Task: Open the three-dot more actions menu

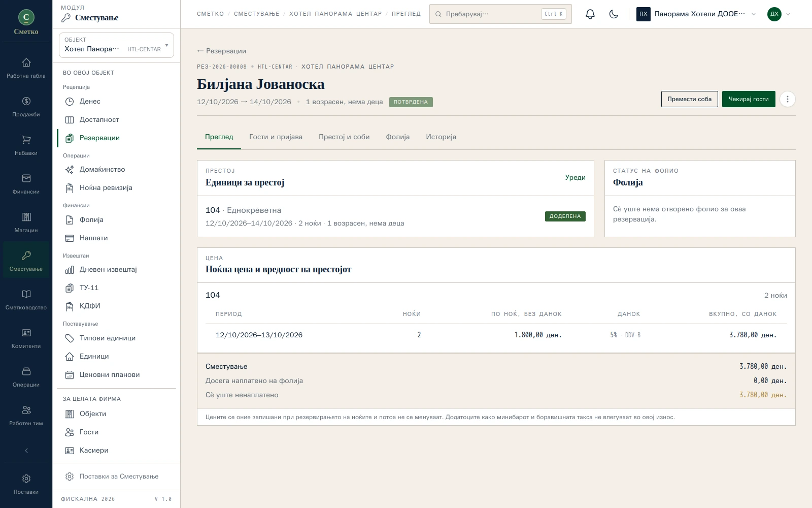Action: [x=787, y=99]
